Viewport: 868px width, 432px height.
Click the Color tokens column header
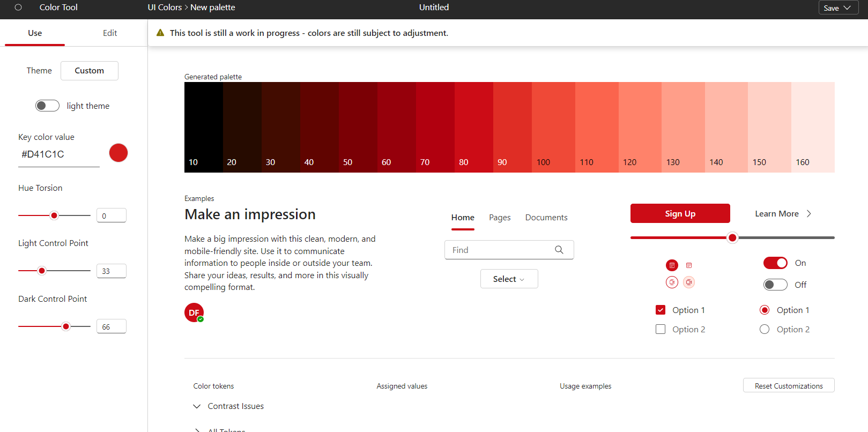pos(213,386)
